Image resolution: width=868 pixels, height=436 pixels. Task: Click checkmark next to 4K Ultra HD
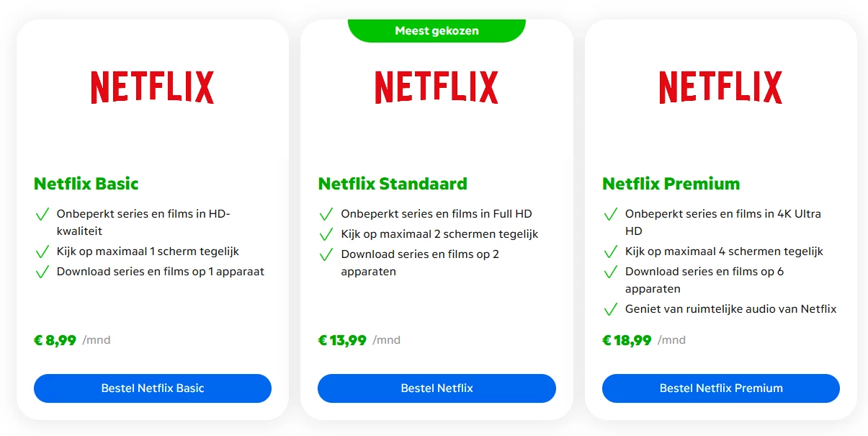point(611,214)
